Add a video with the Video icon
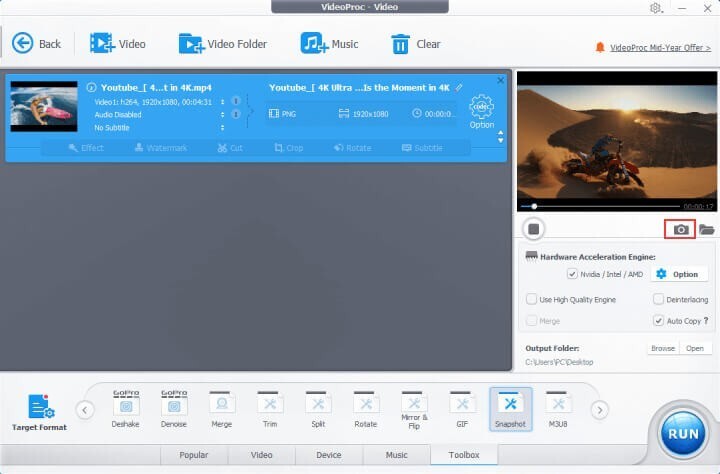This screenshot has width=720, height=474. click(118, 44)
